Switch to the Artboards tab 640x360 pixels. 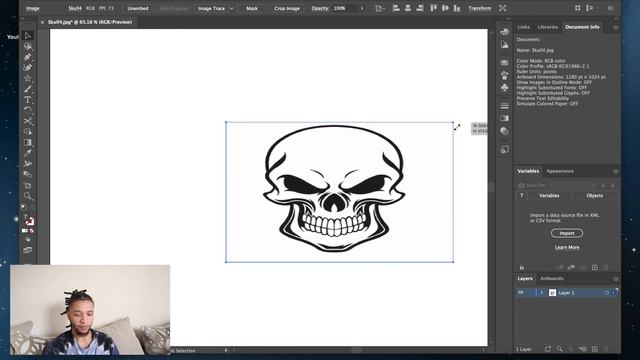tap(552, 279)
